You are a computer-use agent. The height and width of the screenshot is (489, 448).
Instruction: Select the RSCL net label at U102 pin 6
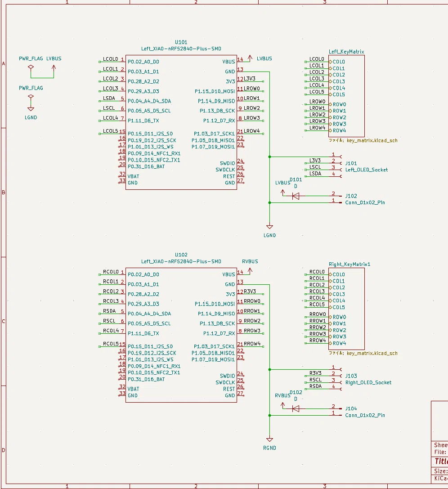click(109, 321)
